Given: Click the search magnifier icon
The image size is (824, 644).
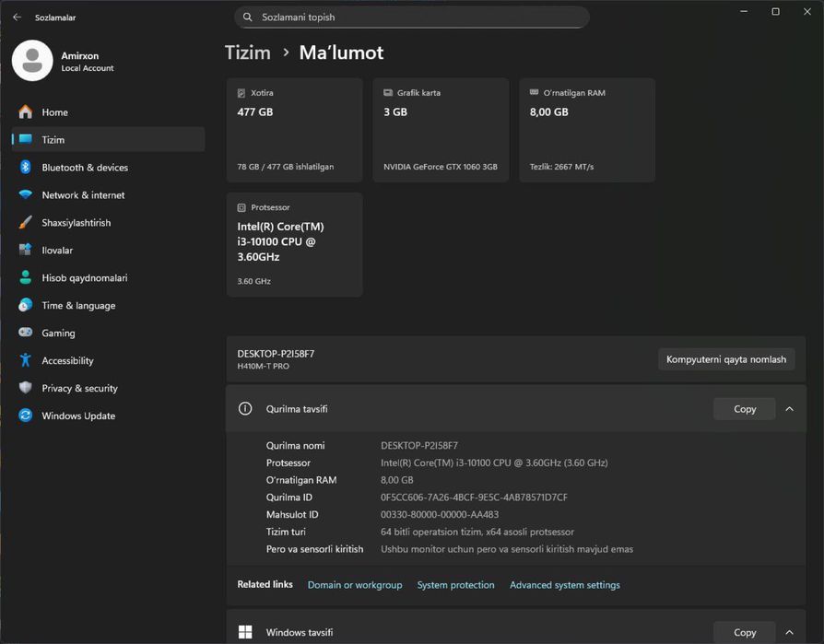Looking at the screenshot, I should [248, 17].
